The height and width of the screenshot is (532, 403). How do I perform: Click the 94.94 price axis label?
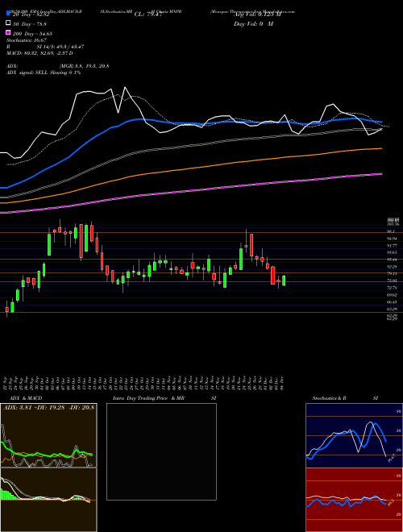coord(393,239)
